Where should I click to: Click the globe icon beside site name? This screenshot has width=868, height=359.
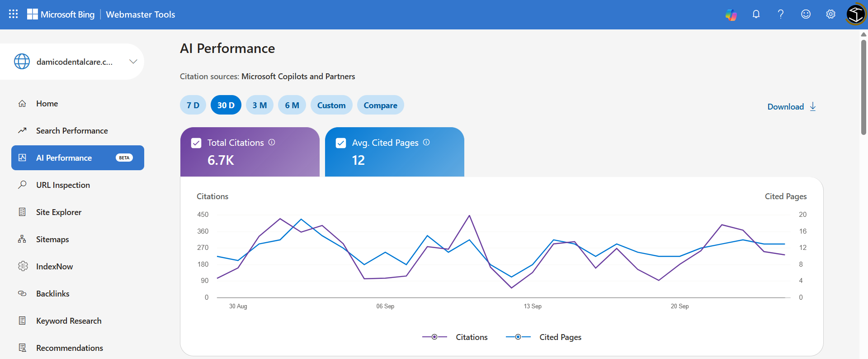click(x=22, y=62)
